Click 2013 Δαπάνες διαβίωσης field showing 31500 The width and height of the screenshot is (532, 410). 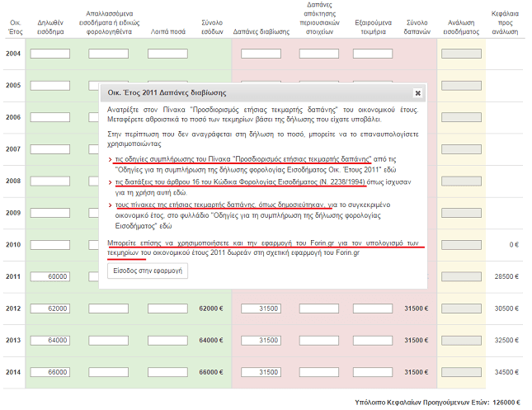261,341
